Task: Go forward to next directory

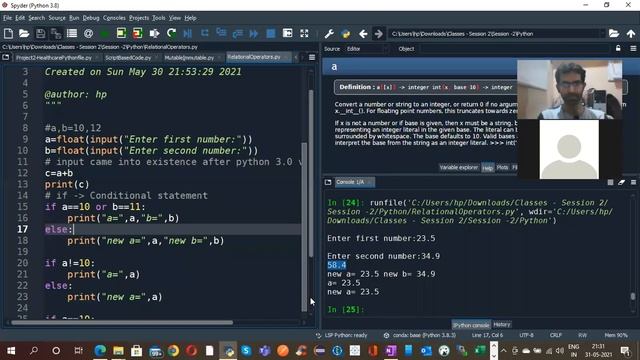Action: pos(379,34)
